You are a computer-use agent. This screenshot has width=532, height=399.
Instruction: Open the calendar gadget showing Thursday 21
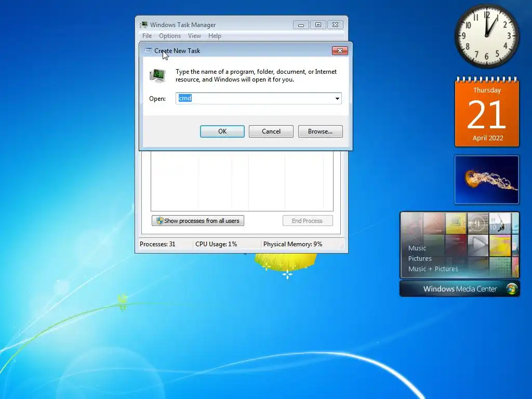[x=487, y=112]
